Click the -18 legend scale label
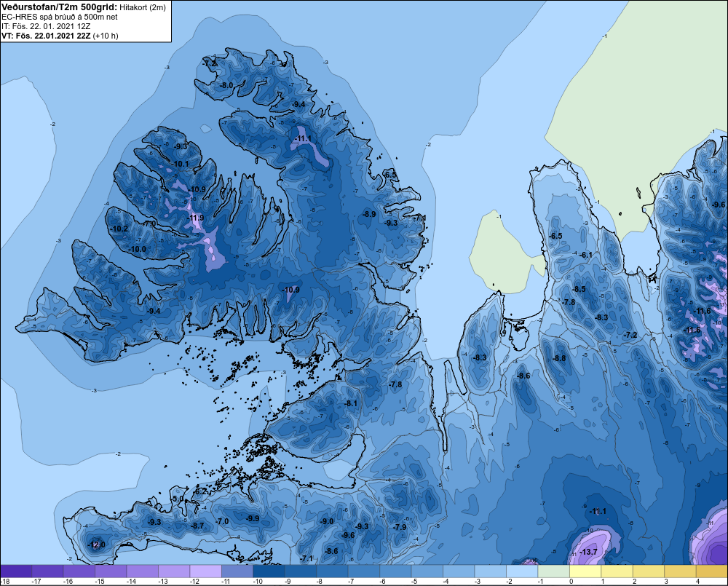The height and width of the screenshot is (586, 728). click(5, 581)
